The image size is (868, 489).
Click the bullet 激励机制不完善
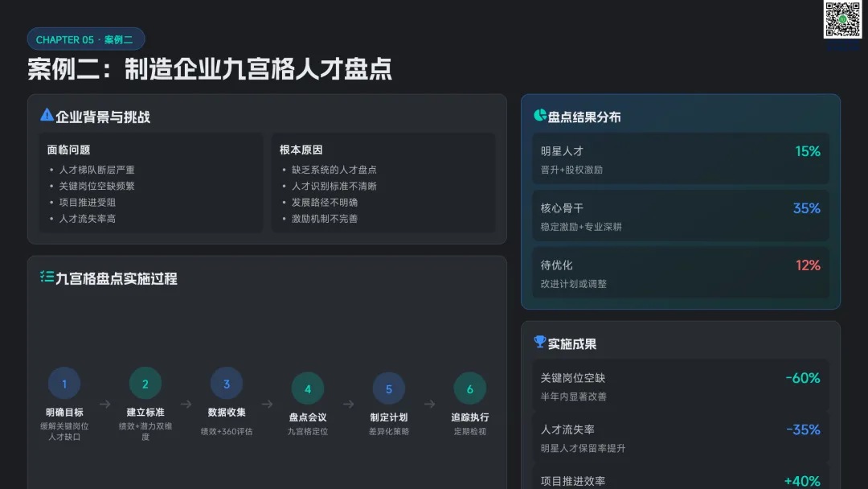325,219
